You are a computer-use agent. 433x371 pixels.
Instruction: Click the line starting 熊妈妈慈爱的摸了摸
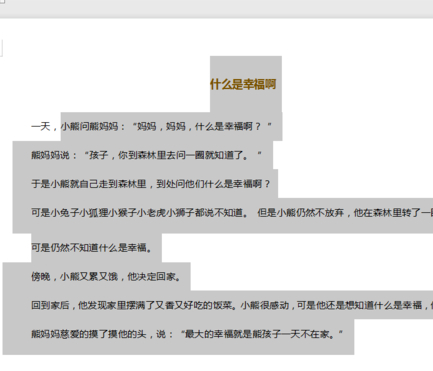click(187, 334)
